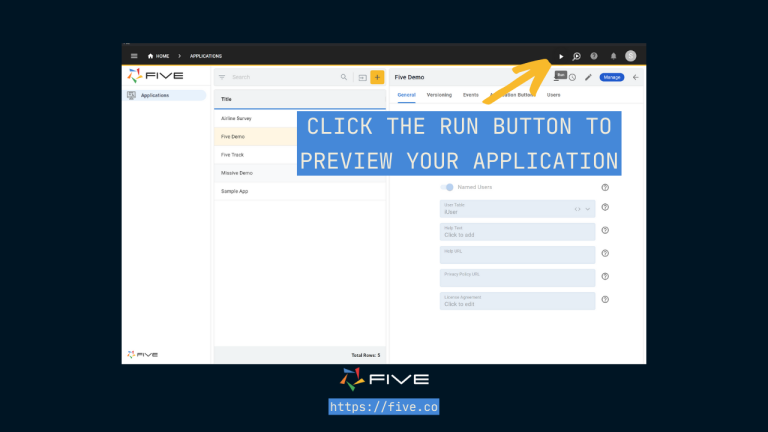Click the yellow add new application button
The width and height of the screenshot is (768, 432).
377,77
